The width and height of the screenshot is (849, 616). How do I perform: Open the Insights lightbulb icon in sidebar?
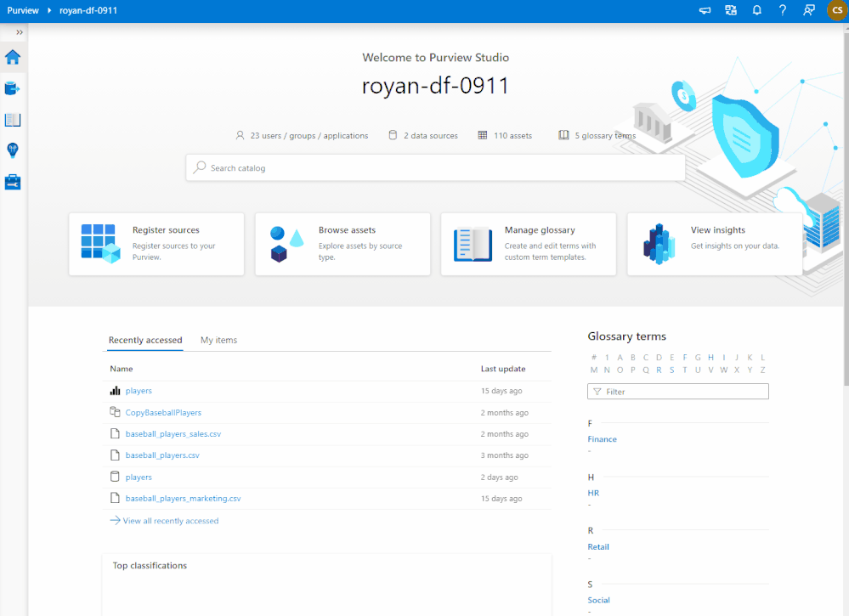point(13,150)
